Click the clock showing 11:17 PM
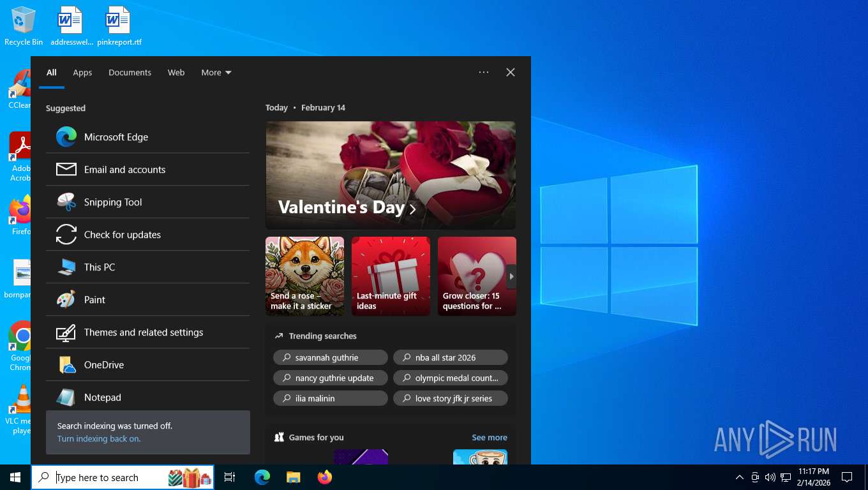Image resolution: width=868 pixels, height=490 pixels. (814, 477)
